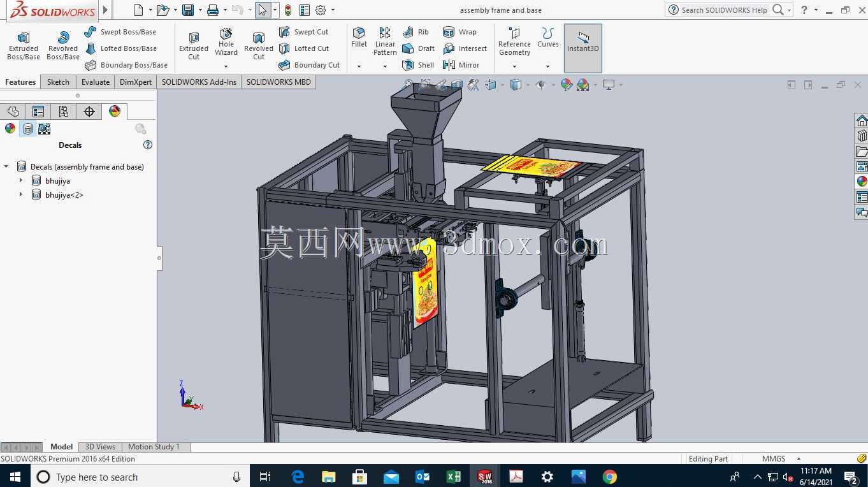The image size is (868, 487).
Task: Click the Fillet tool
Action: point(359,38)
